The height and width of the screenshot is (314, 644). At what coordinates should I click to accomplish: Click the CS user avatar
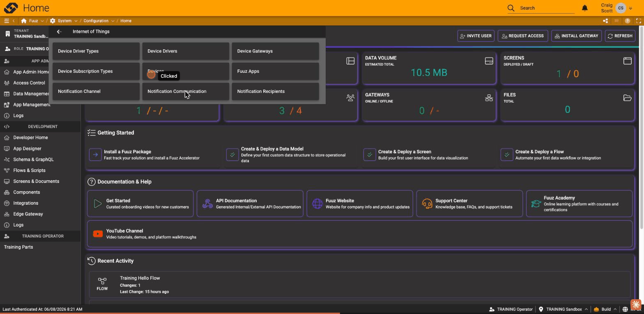pos(621,8)
